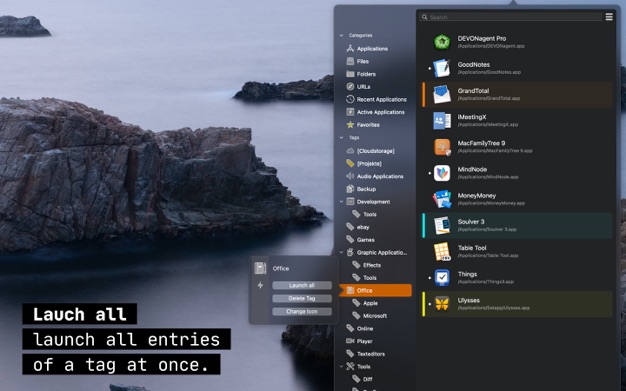This screenshot has height=391, width=626.
Task: Collapse the Tools tag group chevron
Action: (341, 366)
